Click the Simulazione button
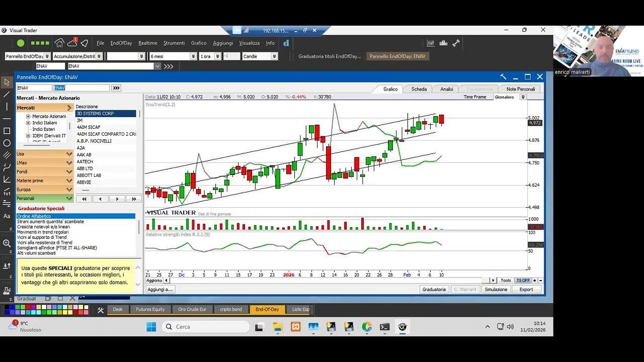 [x=496, y=290]
